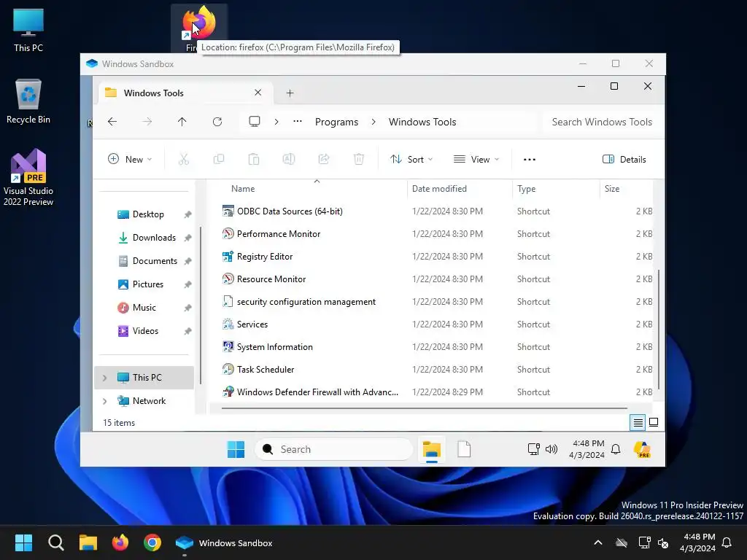Screen dimensions: 747x560
Task: Click the Paste clipboard icon
Action: coord(253,159)
